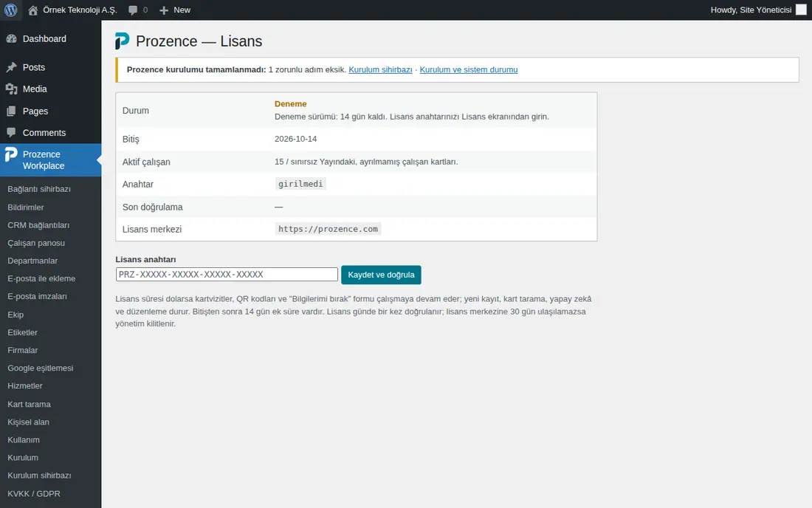Open Kurulum ve sistem durumu link
812x508 pixels.
pos(469,69)
